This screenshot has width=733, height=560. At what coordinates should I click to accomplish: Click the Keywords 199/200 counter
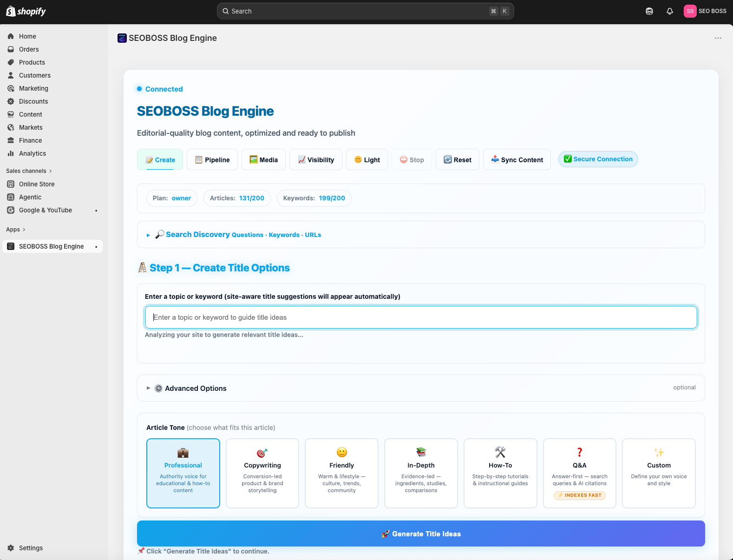pos(314,198)
